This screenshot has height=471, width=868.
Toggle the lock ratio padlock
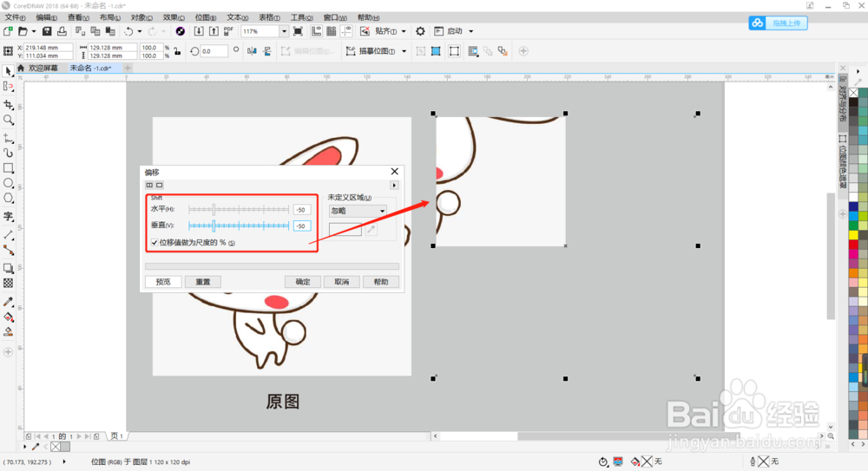[x=177, y=51]
